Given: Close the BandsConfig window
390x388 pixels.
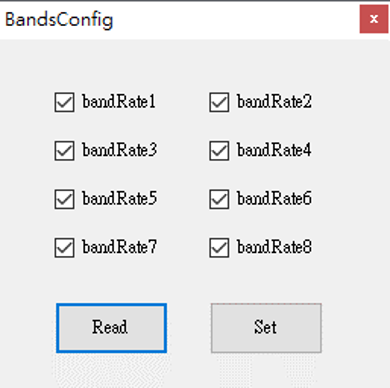Looking at the screenshot, I should coord(374,19).
